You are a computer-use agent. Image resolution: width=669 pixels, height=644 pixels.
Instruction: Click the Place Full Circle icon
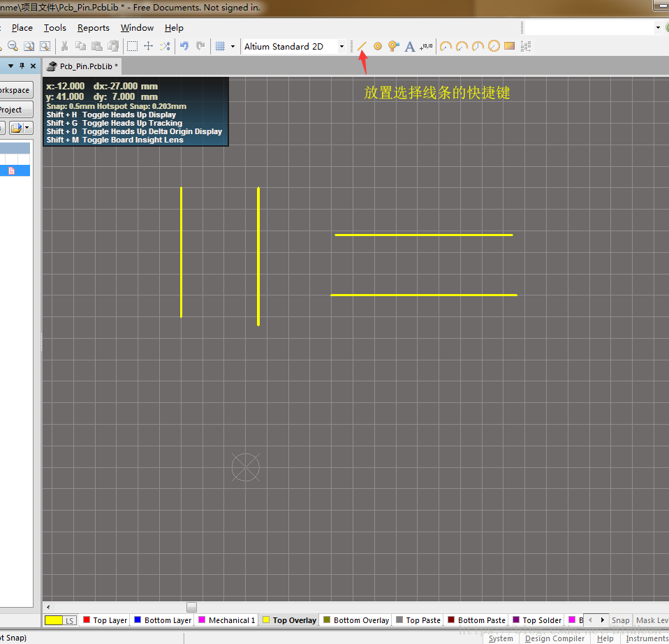point(494,47)
